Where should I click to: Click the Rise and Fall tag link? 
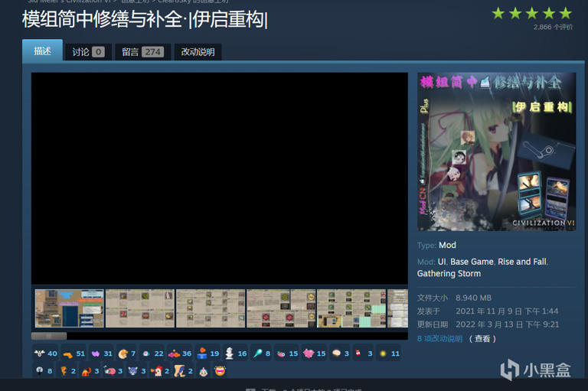click(x=522, y=262)
